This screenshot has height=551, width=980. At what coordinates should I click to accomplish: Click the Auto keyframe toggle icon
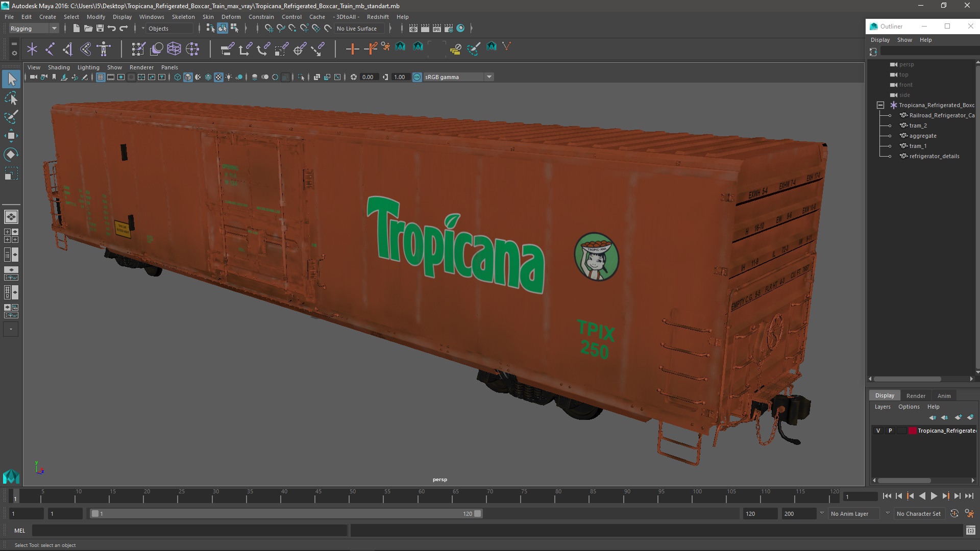[x=954, y=514]
